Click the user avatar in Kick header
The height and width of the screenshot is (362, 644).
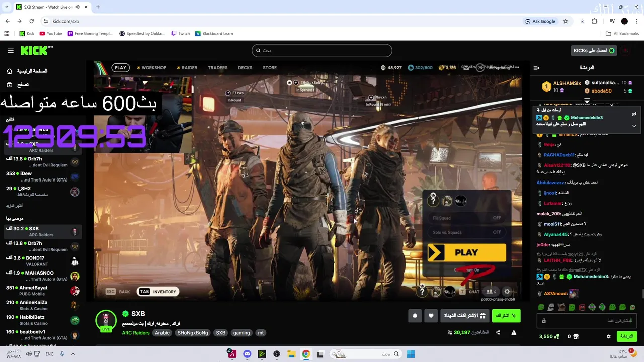click(x=626, y=50)
